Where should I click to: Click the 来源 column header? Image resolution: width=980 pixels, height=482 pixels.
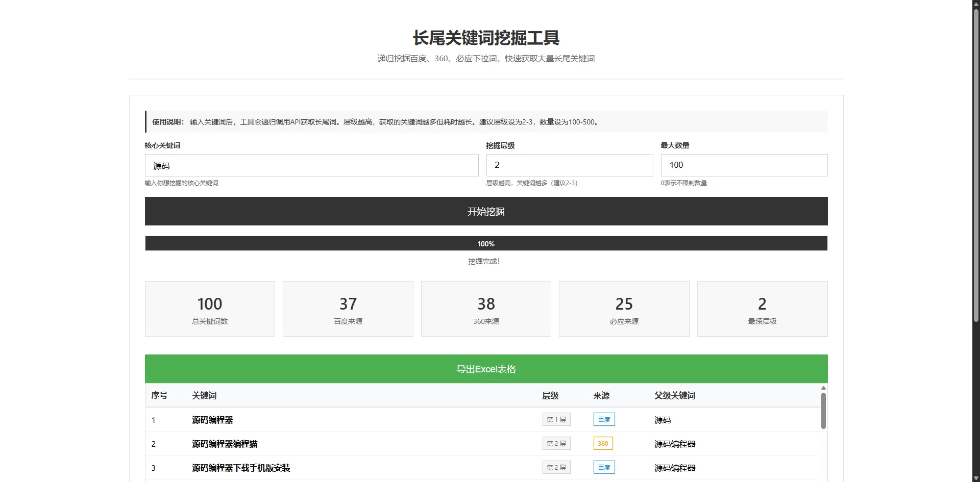point(601,395)
